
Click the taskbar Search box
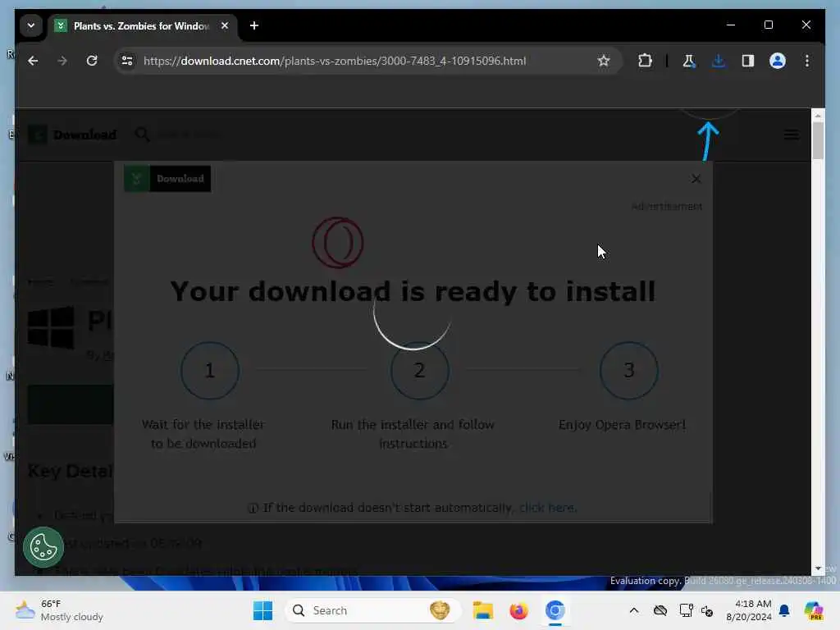tap(373, 610)
